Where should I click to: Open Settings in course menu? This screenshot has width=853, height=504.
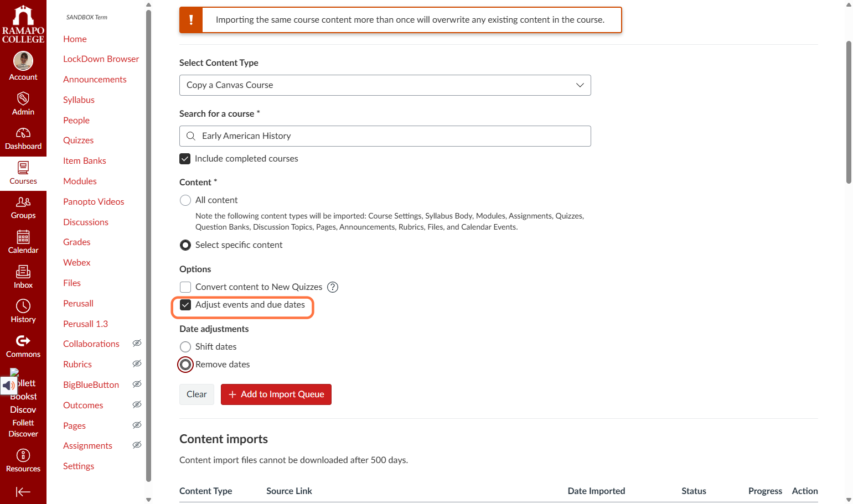79,466
